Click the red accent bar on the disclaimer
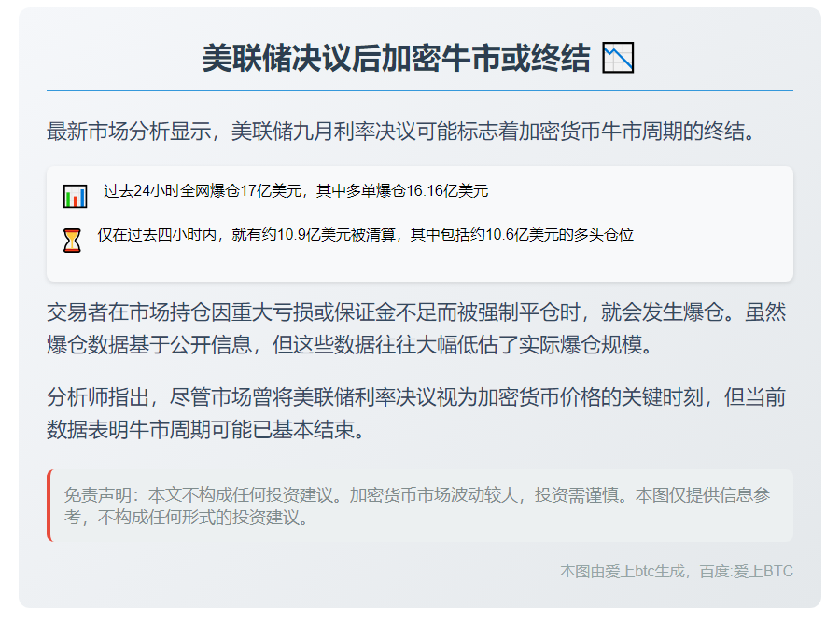Image resolution: width=840 pixels, height=637 pixels. tap(49, 505)
